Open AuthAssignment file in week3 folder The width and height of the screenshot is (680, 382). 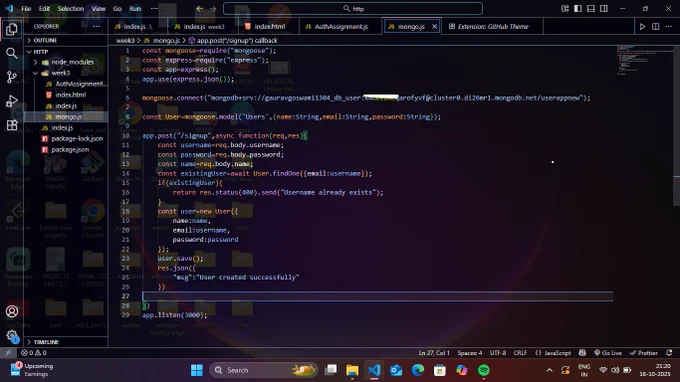66,84
